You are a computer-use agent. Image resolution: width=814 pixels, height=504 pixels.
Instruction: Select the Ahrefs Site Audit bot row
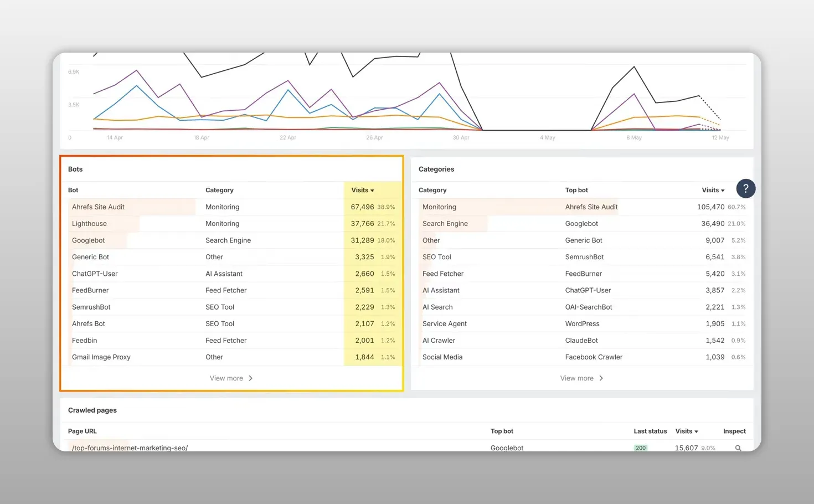click(x=231, y=207)
